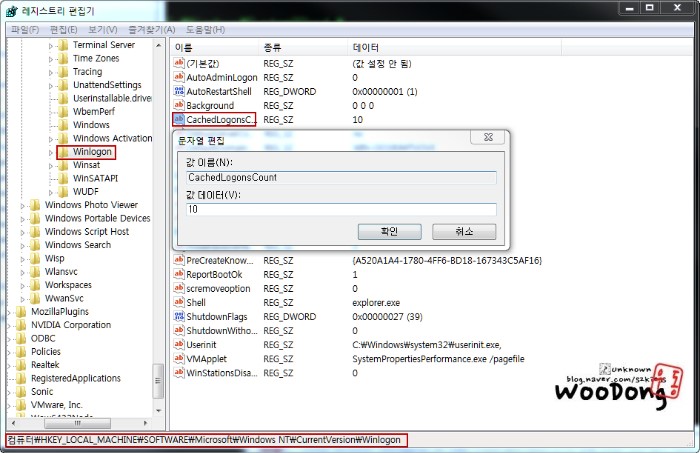Click the (기본값) default value icon
The height and width of the screenshot is (453, 700).
pos(179,63)
